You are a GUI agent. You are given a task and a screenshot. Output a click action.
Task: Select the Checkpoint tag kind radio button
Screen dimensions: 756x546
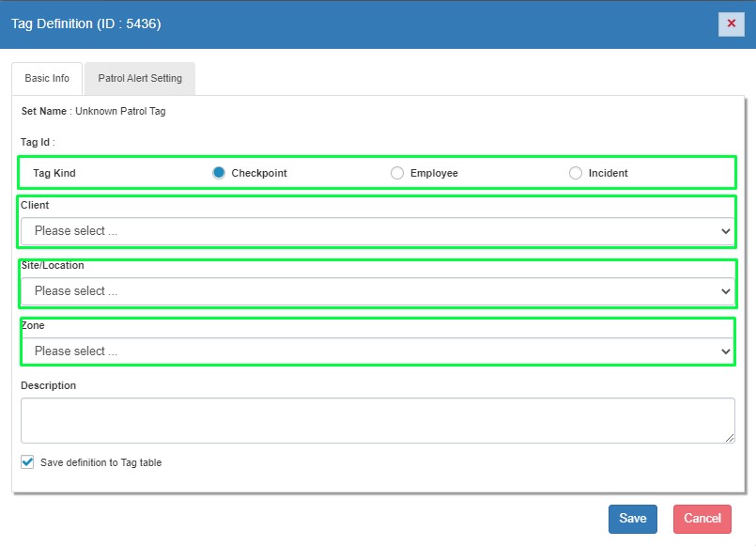click(x=219, y=173)
